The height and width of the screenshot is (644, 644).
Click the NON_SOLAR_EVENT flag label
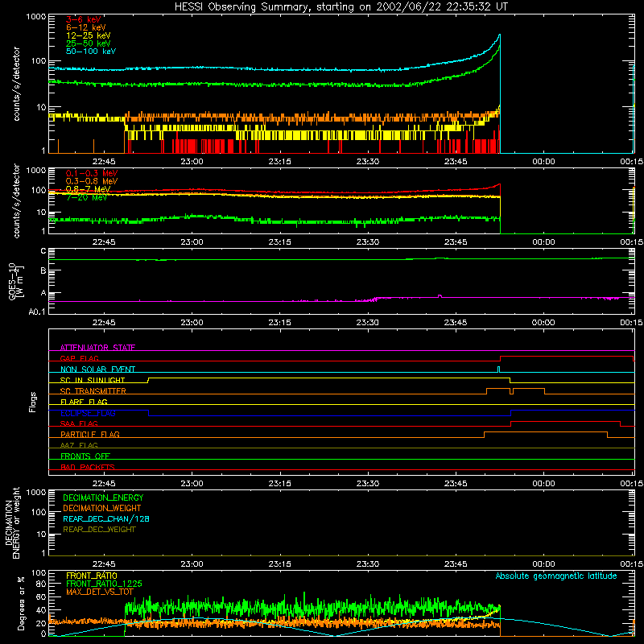97,369
